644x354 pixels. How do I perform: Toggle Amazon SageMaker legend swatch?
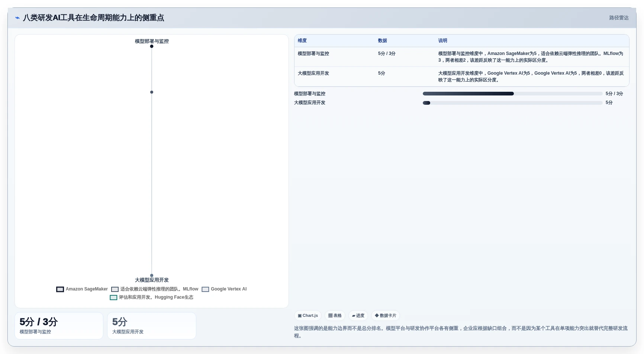point(60,289)
